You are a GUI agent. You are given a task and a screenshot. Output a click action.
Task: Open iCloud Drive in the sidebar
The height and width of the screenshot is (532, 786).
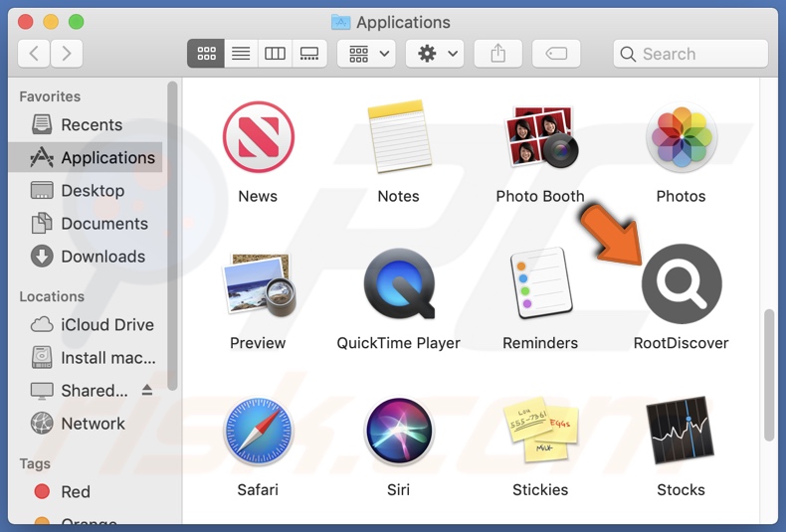[86, 324]
